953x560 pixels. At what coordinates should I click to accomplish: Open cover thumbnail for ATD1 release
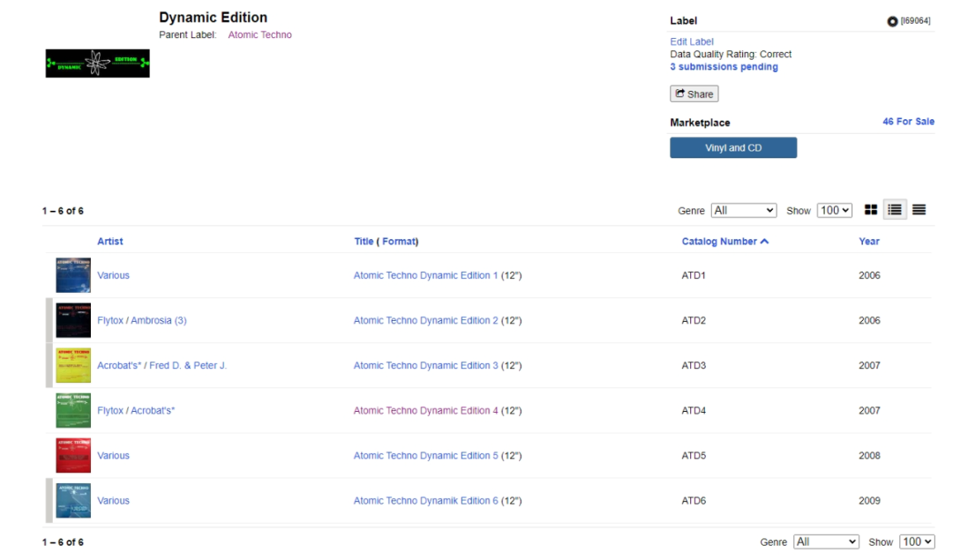[73, 275]
